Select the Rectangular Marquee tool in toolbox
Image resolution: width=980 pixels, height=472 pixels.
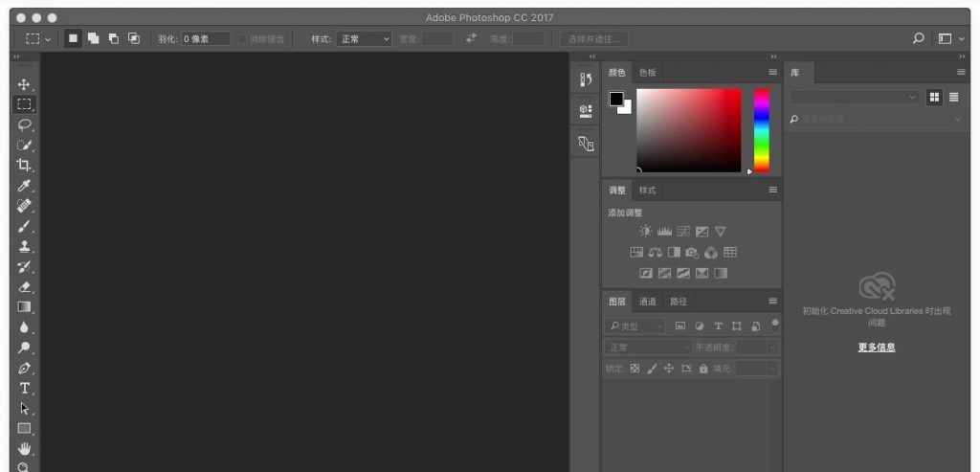point(24,104)
